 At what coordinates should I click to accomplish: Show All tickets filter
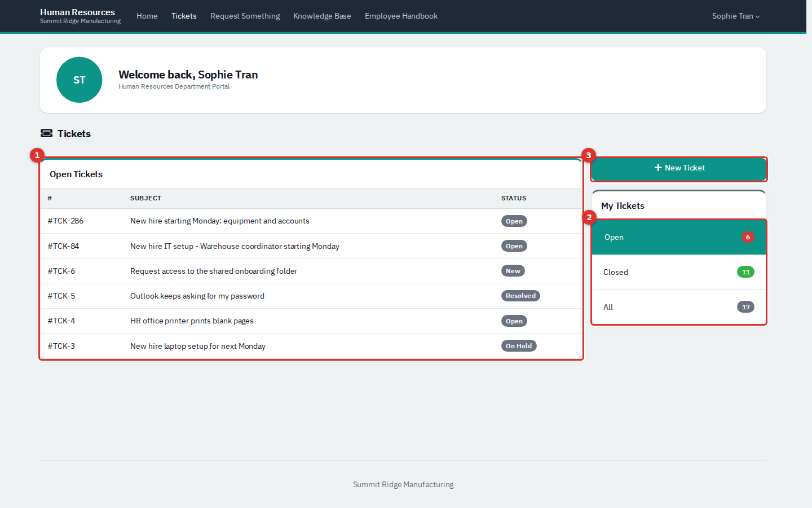pos(679,307)
